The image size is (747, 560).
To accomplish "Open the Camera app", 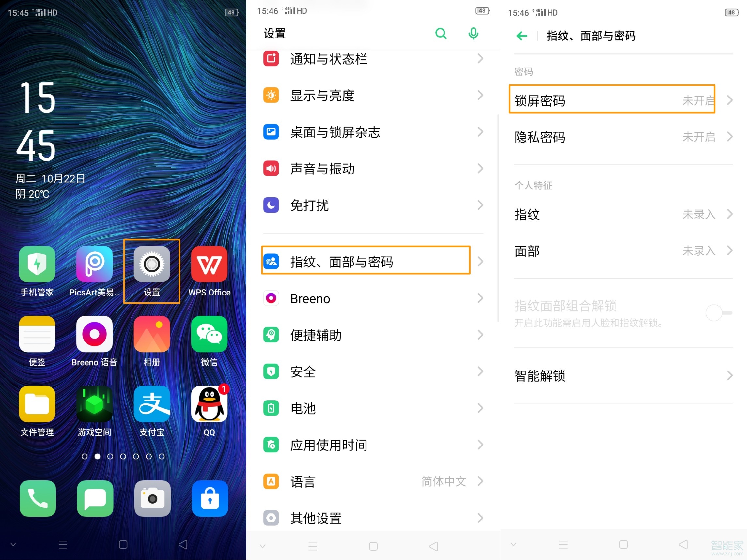I will tap(152, 499).
